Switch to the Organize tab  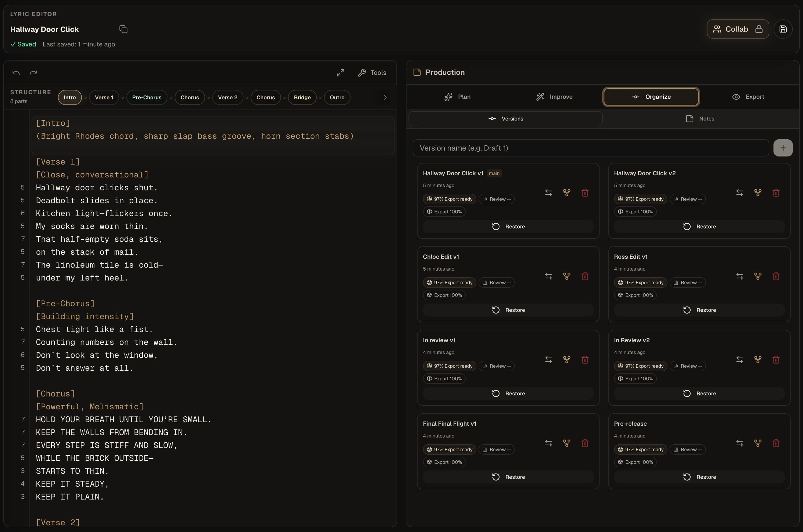point(651,97)
